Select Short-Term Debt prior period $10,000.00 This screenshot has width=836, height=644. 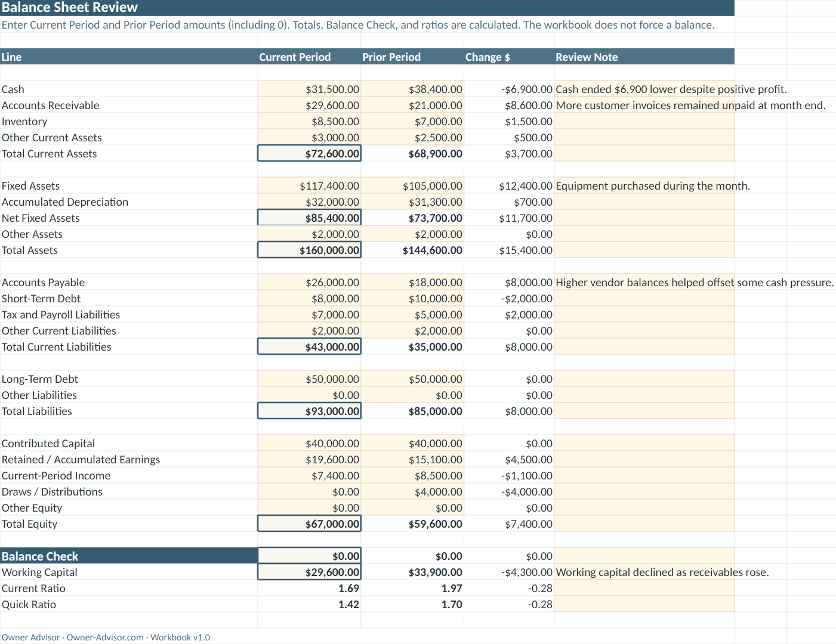pos(412,298)
